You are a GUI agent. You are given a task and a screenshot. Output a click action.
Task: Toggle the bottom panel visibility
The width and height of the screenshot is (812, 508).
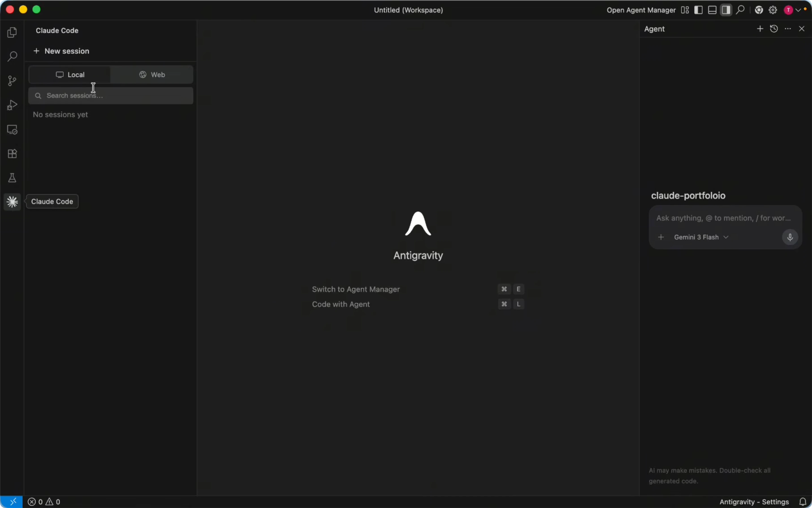712,10
